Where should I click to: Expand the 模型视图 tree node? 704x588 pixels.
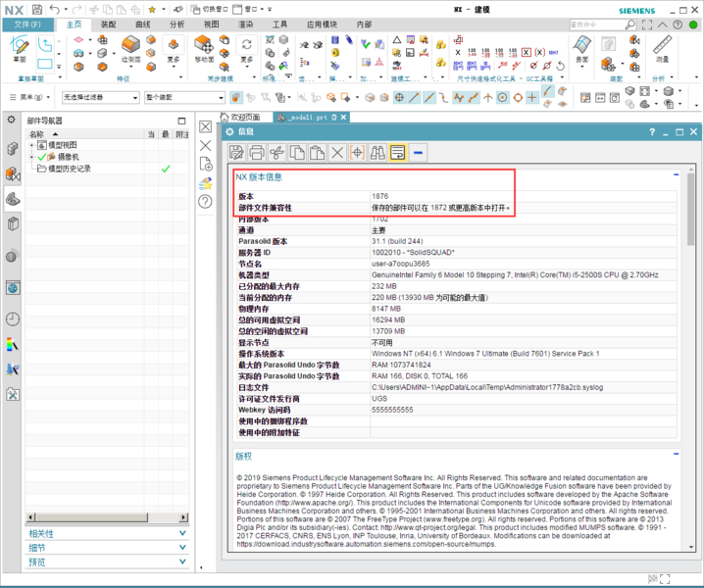click(x=31, y=145)
